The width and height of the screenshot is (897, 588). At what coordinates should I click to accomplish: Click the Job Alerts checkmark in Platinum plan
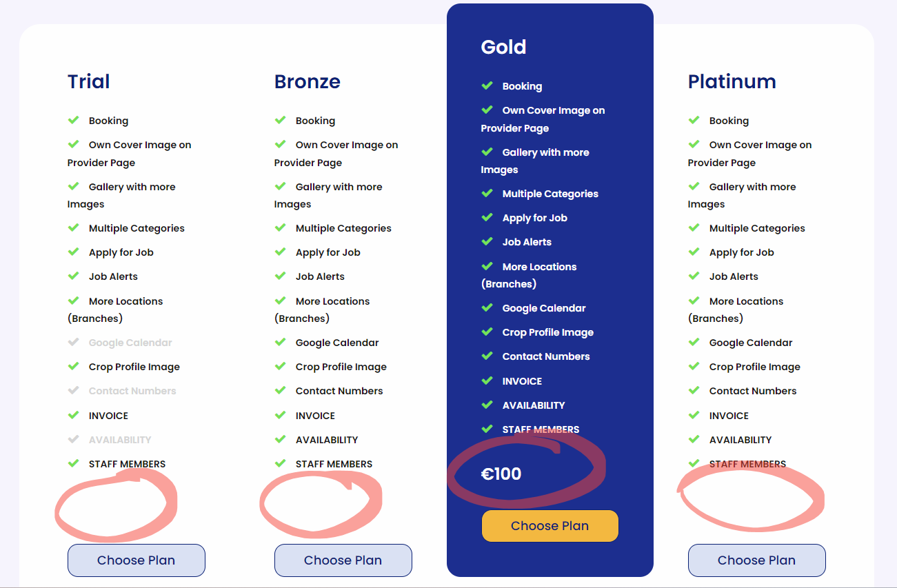[694, 276]
